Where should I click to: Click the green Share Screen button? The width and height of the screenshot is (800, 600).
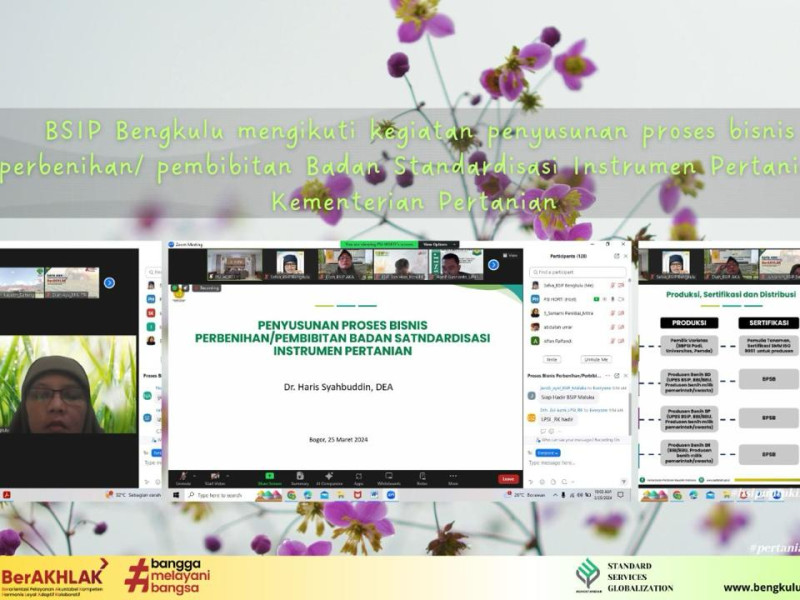[269, 478]
